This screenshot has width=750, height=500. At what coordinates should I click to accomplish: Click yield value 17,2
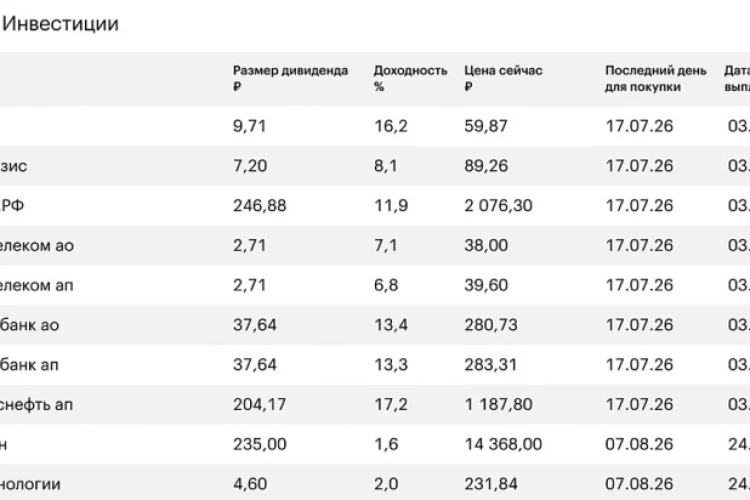pyautogui.click(x=390, y=404)
